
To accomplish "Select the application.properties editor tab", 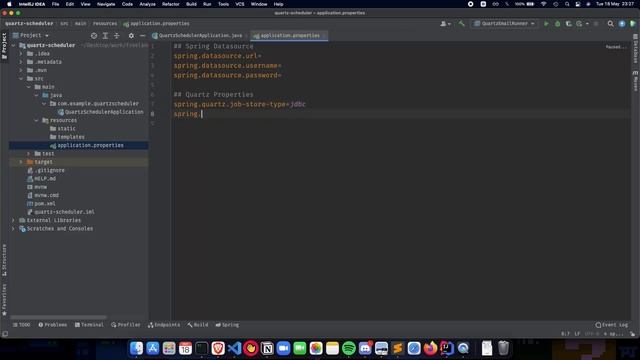I will 290,36.
